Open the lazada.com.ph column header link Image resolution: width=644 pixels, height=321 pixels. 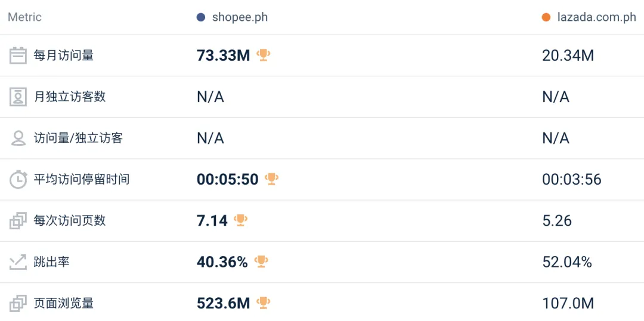click(596, 17)
